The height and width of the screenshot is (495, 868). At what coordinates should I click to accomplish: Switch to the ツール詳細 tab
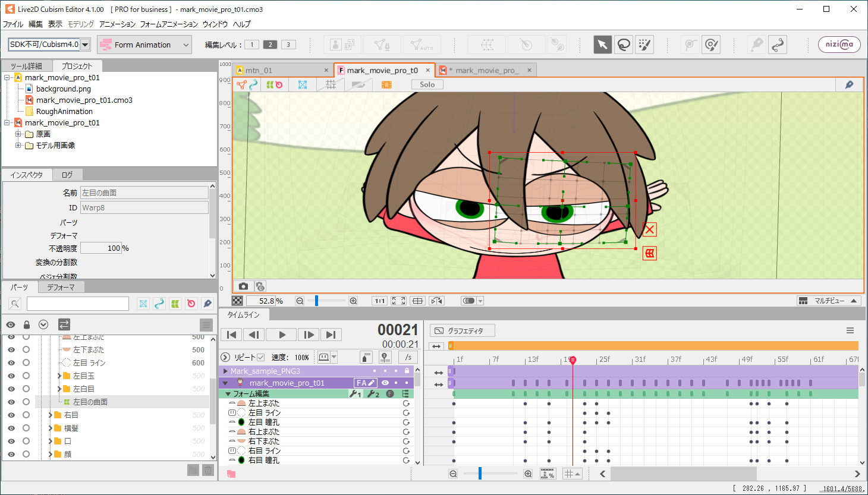click(x=26, y=66)
